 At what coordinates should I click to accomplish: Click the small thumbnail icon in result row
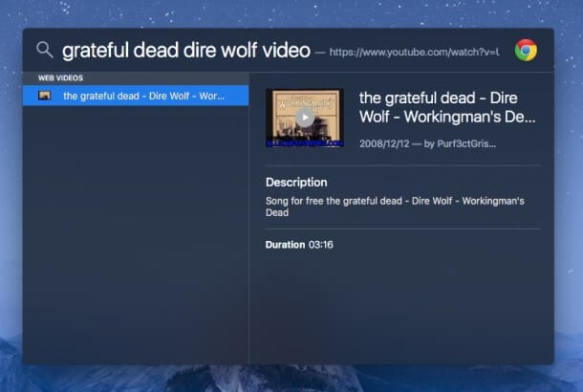(x=44, y=96)
